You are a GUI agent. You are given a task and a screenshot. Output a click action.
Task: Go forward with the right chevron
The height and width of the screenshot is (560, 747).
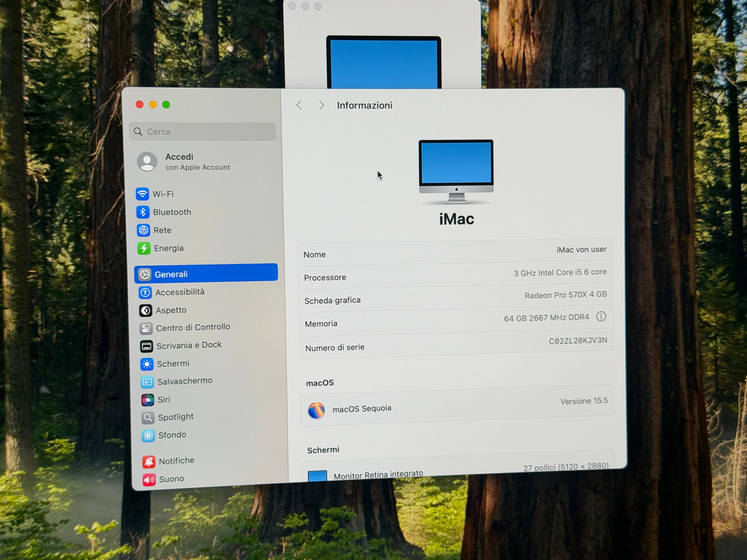[322, 105]
